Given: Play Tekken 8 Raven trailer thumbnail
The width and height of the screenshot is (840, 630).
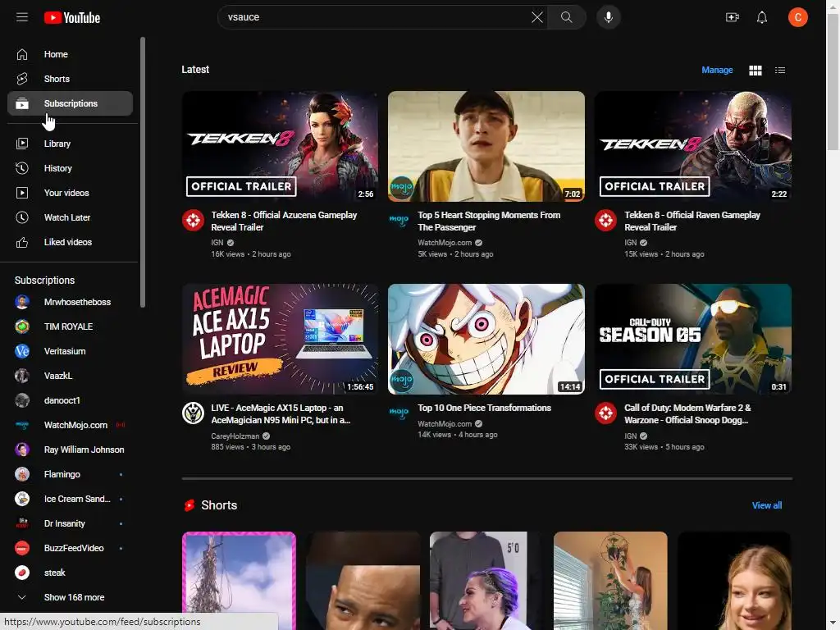Looking at the screenshot, I should (693, 146).
